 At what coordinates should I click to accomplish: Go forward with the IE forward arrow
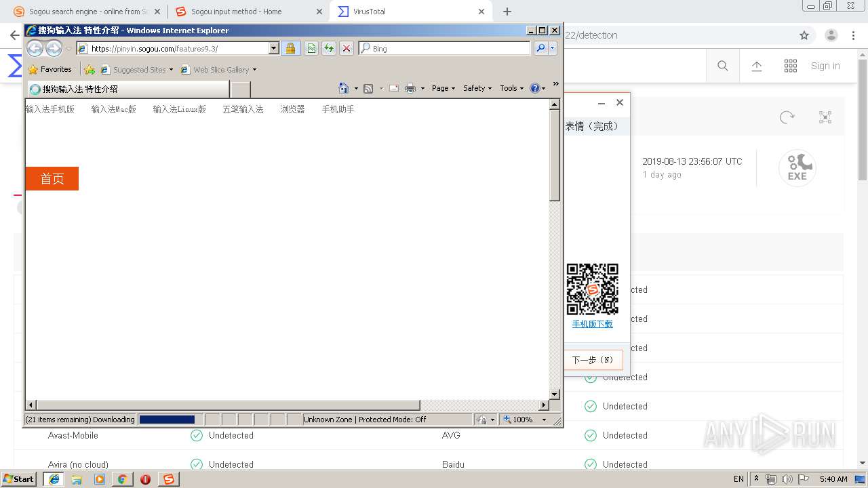(54, 48)
